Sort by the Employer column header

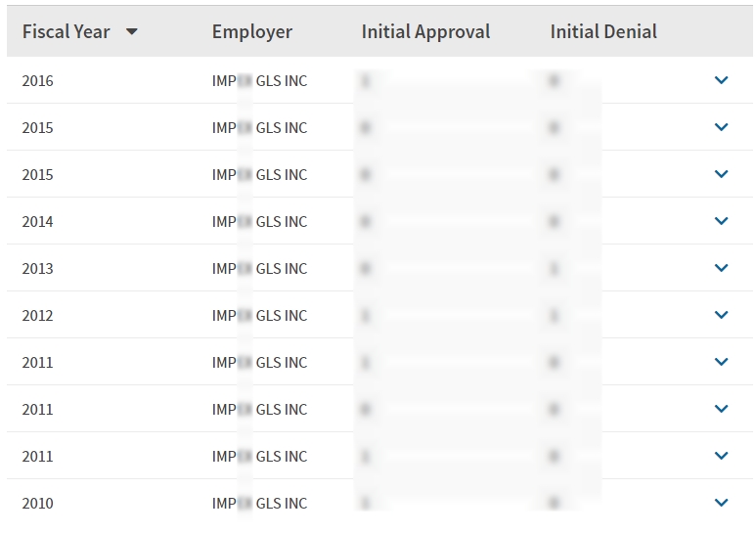point(251,32)
